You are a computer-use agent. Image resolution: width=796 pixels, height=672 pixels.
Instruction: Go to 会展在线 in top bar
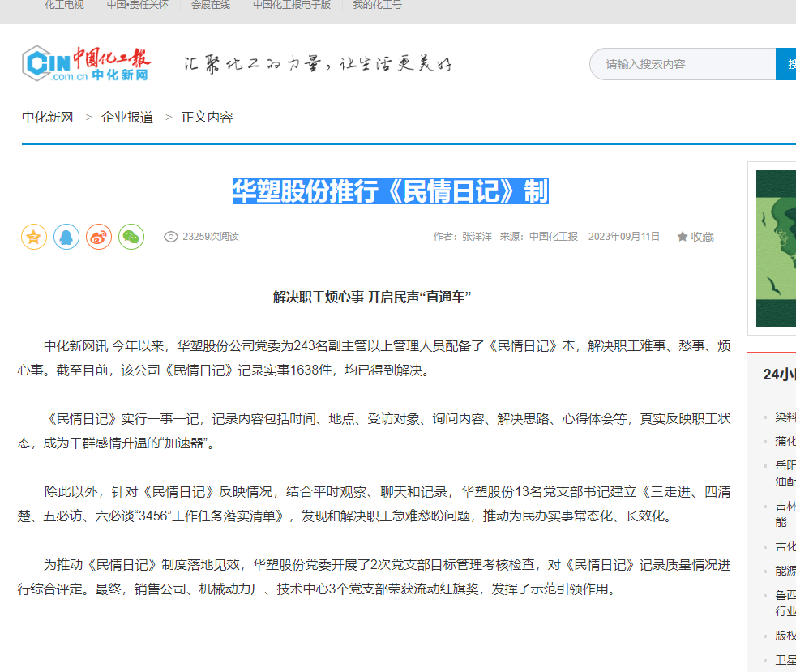pos(211,5)
